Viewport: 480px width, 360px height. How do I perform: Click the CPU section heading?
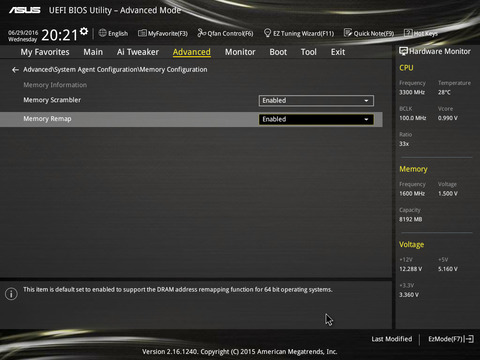[406, 68]
